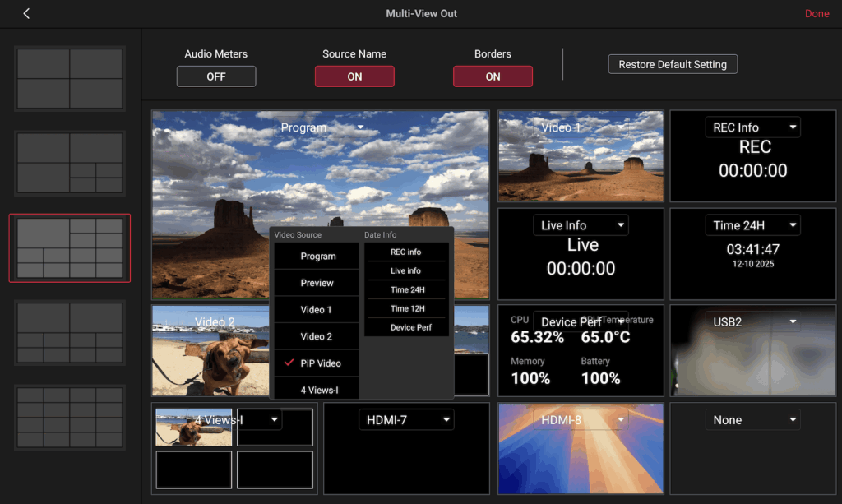Select the sixteen-cell grid layout icon
This screenshot has height=504, width=842.
70,417
